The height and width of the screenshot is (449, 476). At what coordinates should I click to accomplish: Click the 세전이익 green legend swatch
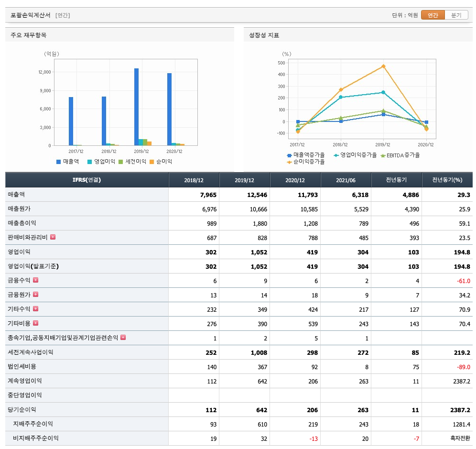[120, 162]
